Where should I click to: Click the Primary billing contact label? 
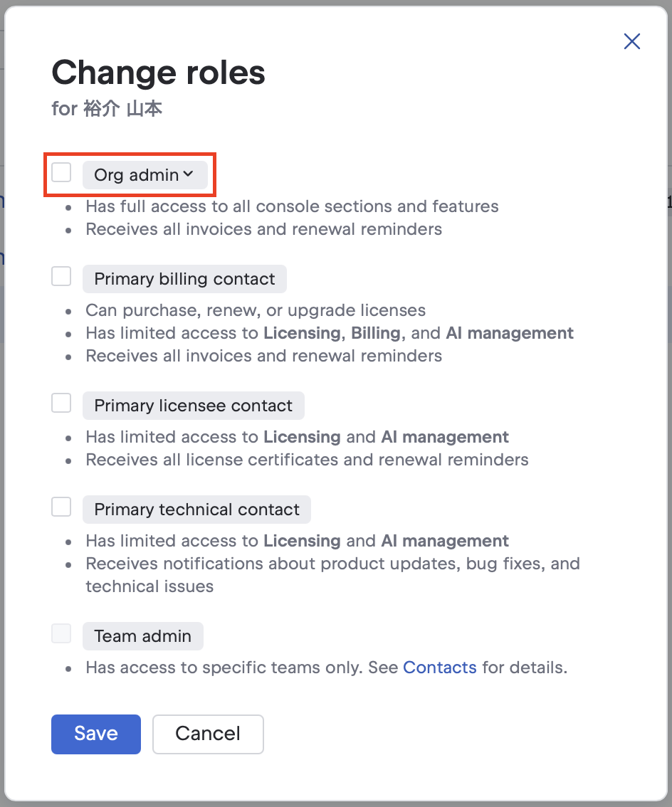(184, 279)
